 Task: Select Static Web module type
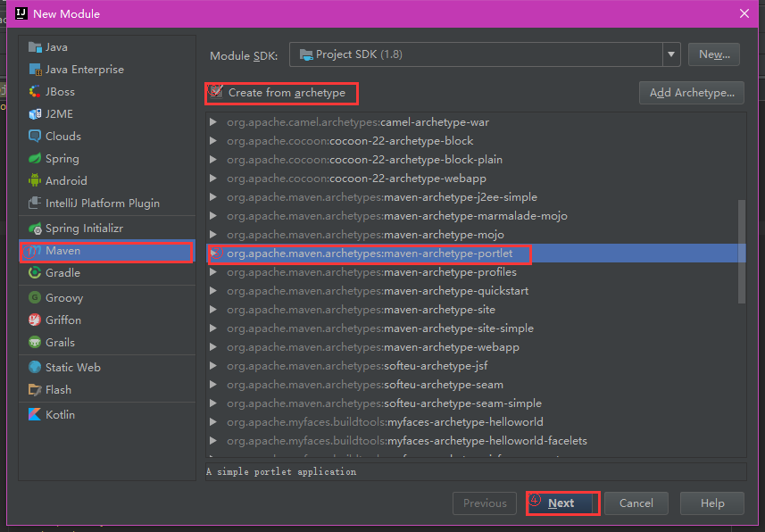[x=107, y=368]
